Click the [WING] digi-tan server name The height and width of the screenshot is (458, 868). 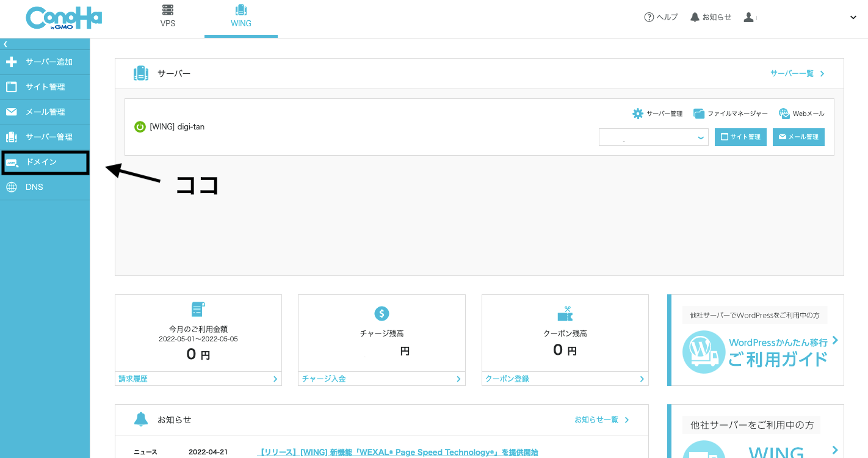pyautogui.click(x=177, y=126)
